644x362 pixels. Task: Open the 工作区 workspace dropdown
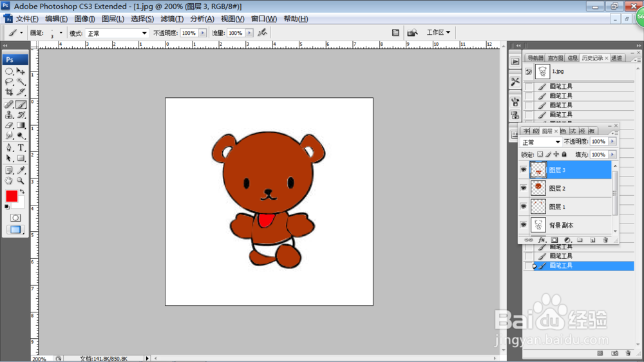pos(438,32)
